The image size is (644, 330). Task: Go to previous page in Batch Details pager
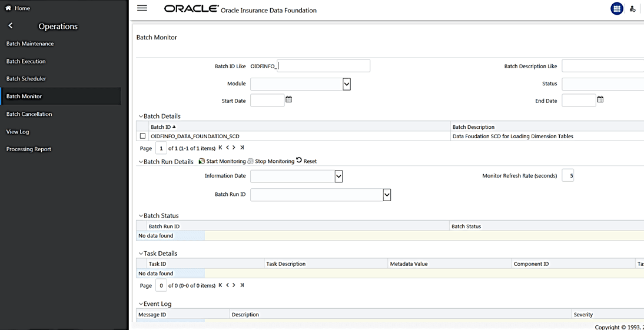pyautogui.click(x=228, y=147)
